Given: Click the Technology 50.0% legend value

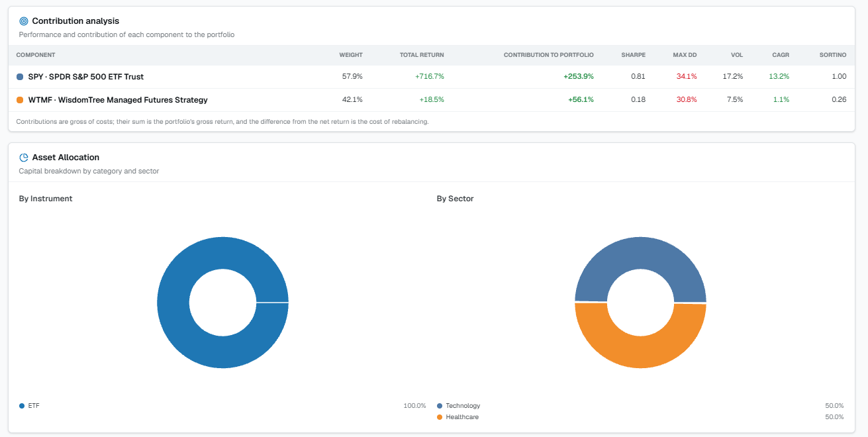Looking at the screenshot, I should point(834,405).
